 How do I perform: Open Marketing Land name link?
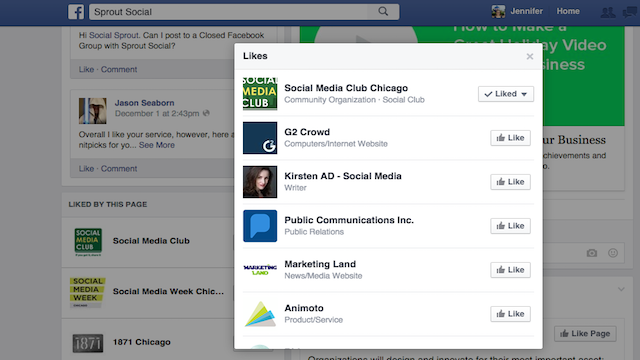(320, 264)
